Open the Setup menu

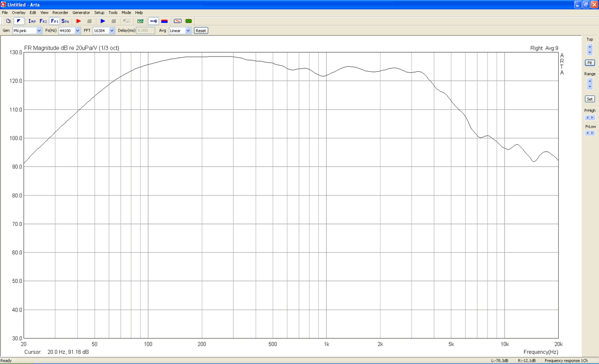99,13
